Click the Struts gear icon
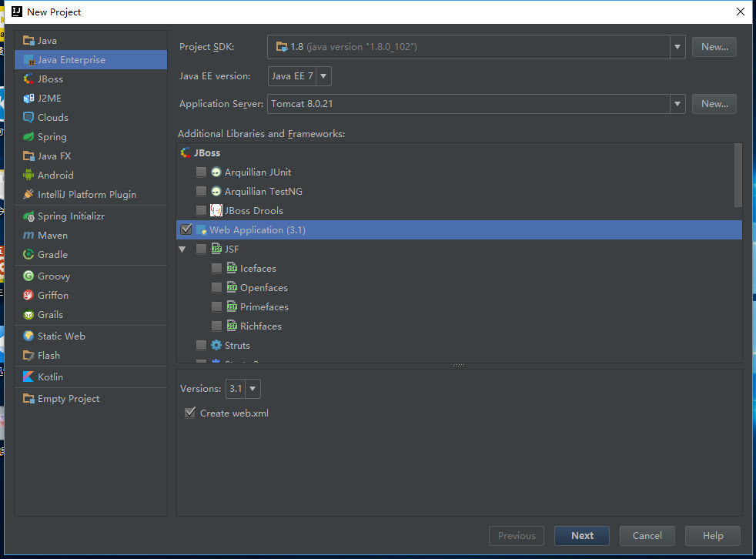The image size is (756, 559). 216,346
